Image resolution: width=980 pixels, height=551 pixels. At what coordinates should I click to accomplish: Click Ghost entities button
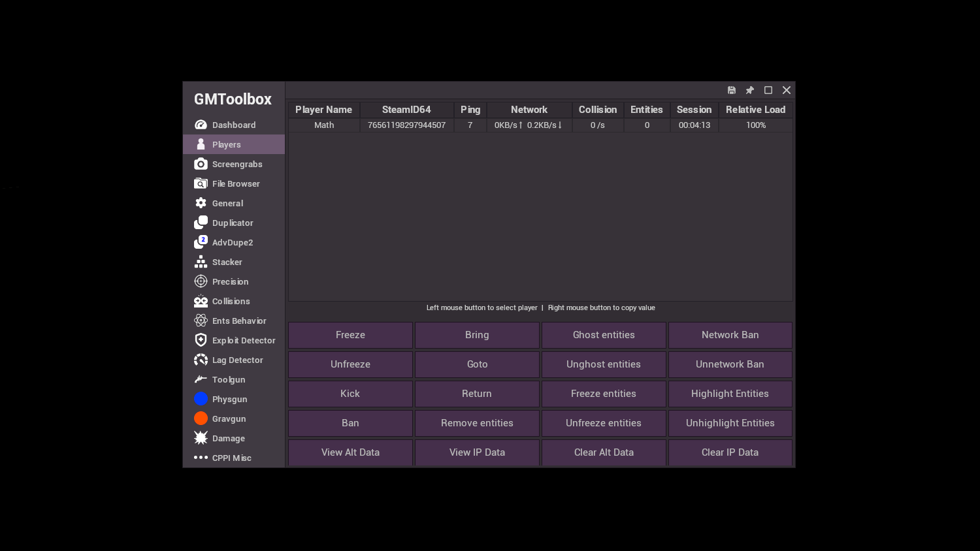pos(604,335)
